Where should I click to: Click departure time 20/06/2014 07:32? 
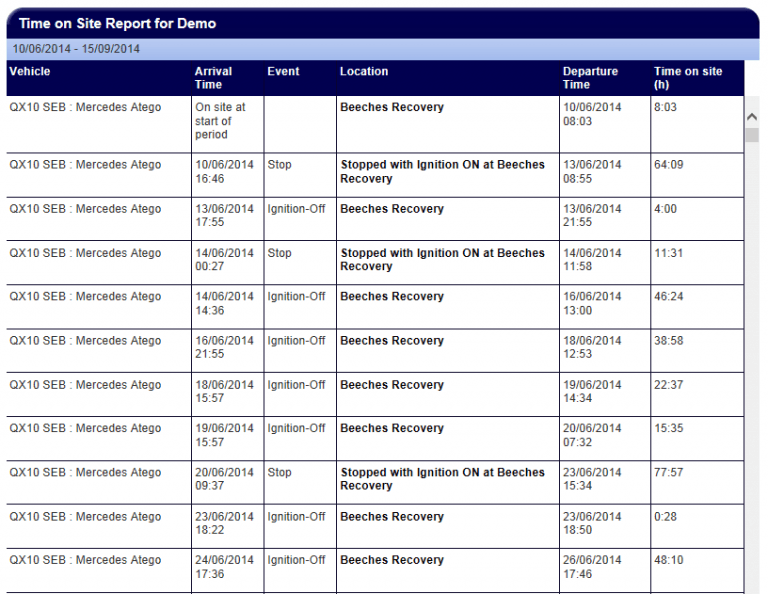coord(592,435)
